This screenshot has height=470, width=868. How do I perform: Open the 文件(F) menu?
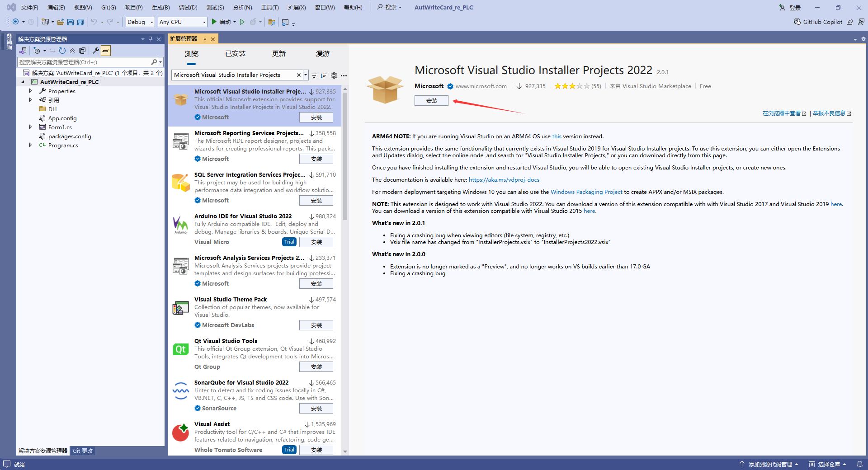coord(29,7)
